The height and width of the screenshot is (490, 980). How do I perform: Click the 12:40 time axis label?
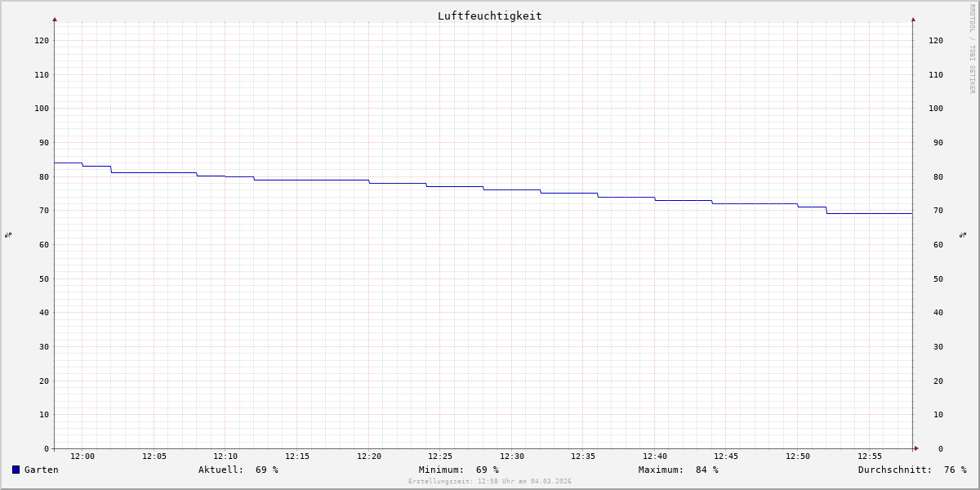[655, 457]
